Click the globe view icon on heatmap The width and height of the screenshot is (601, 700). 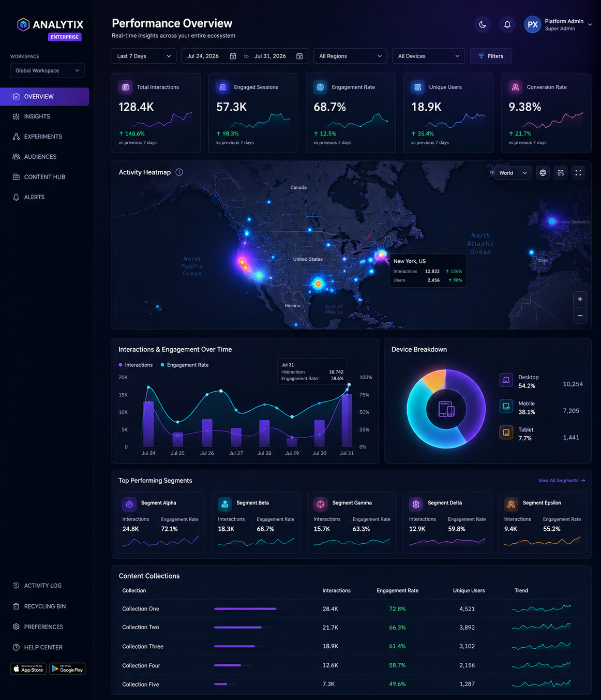pyautogui.click(x=543, y=173)
